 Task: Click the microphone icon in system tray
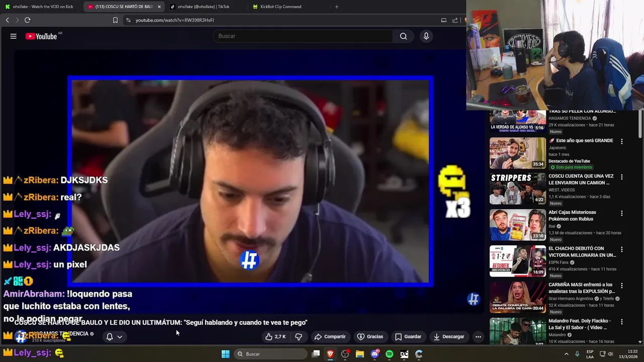click(577, 354)
